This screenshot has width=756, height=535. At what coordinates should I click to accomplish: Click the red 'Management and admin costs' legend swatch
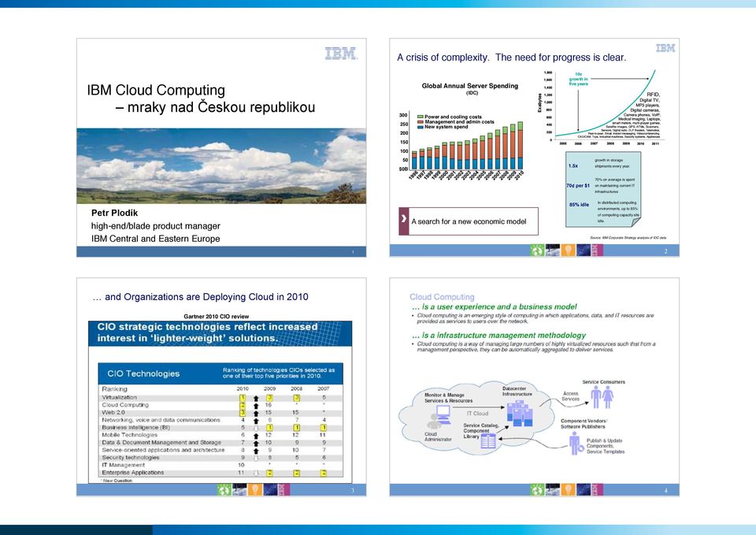click(x=421, y=122)
